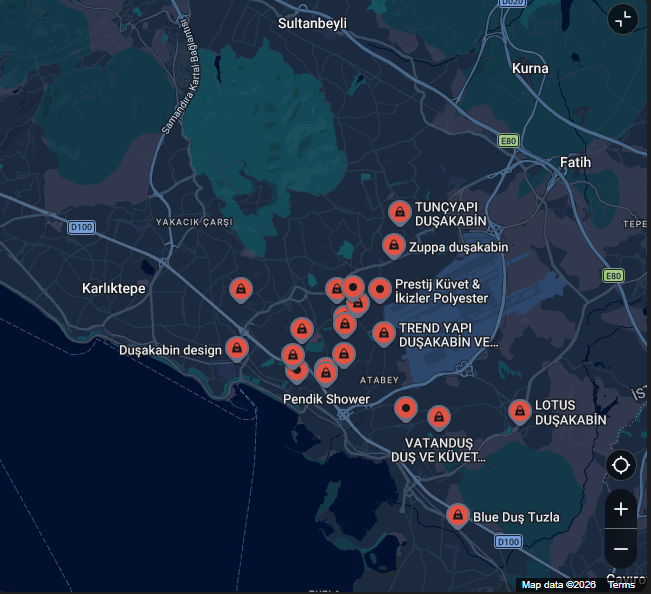Viewport: 651px width, 594px height.
Task: Click the Blue Duş Tuzla pin
Action: pos(458,515)
